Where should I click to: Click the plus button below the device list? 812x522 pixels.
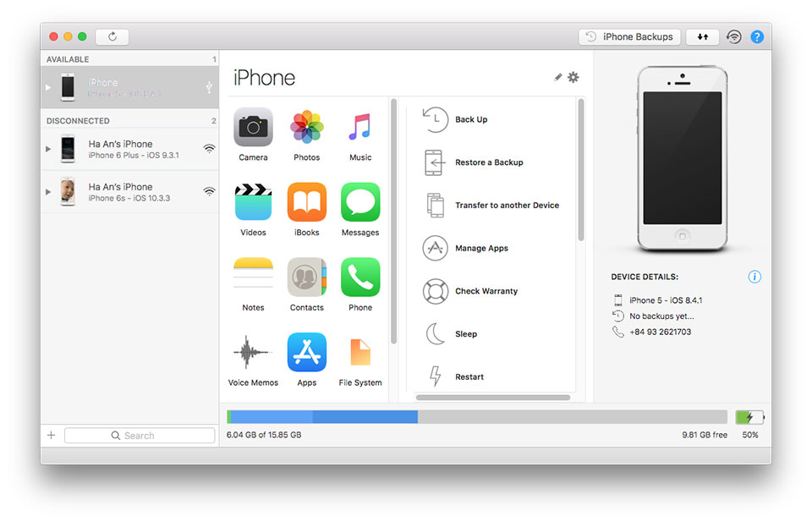(52, 435)
